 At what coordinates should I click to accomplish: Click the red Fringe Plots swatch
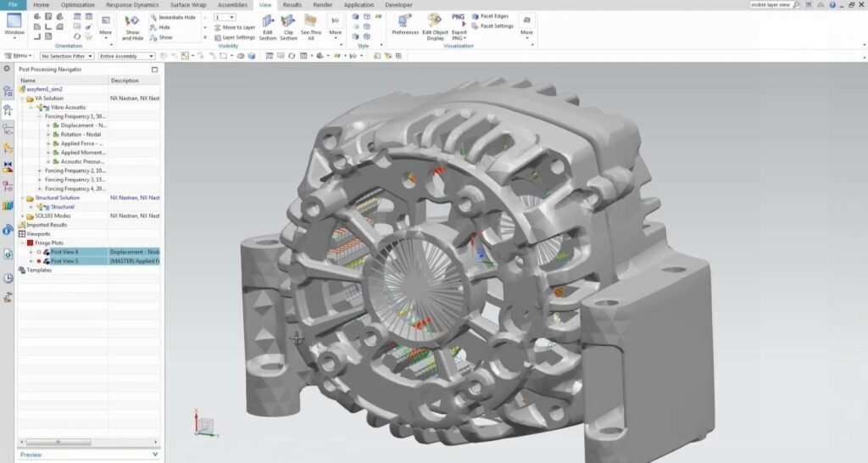(x=30, y=243)
